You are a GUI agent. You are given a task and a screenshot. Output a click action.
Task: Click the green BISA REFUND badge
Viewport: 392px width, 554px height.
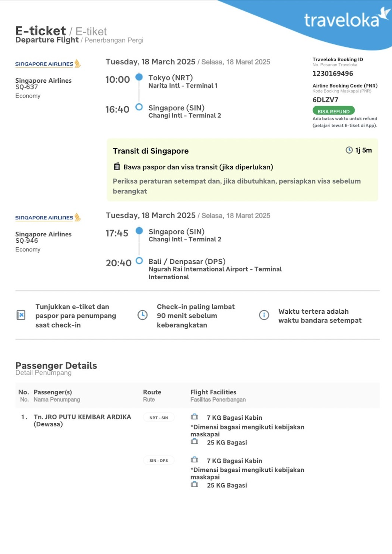333,111
